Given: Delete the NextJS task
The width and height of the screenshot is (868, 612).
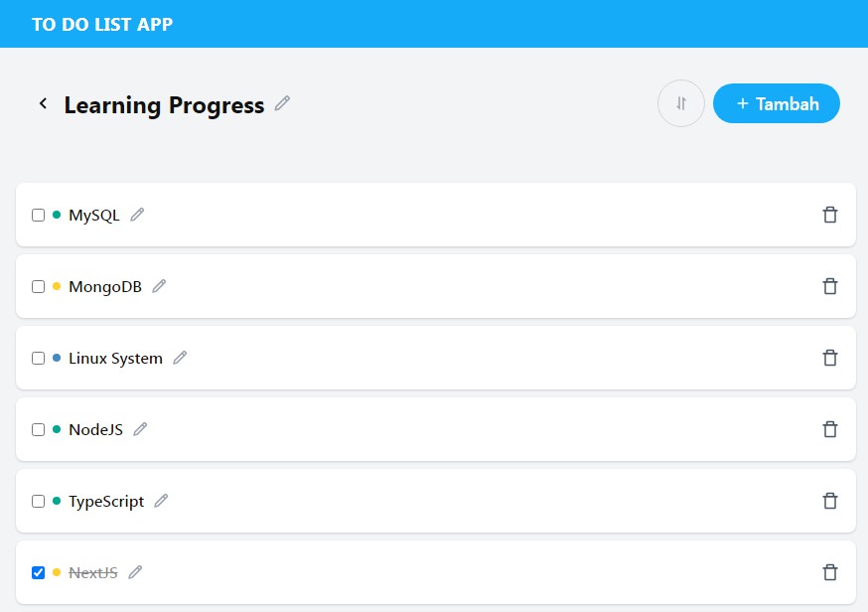Looking at the screenshot, I should (830, 572).
